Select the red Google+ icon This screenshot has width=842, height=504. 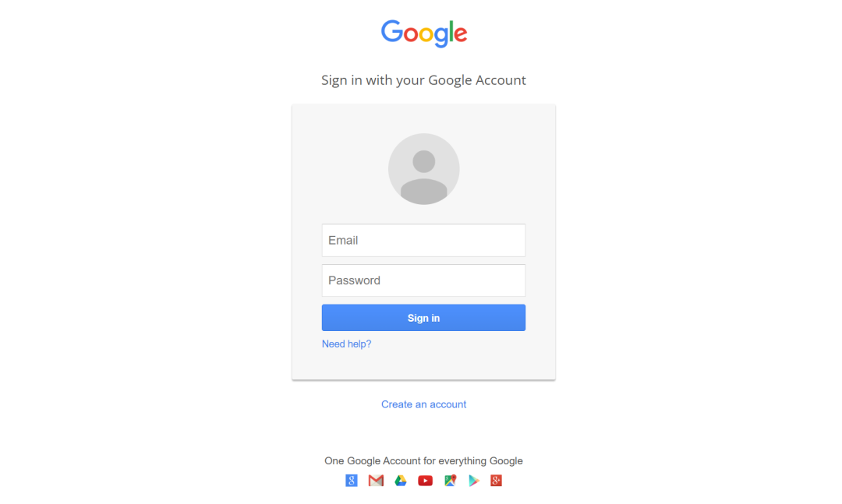[496, 481]
